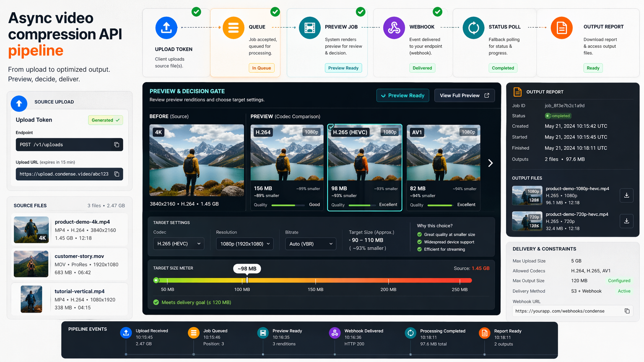Click the webhook URL input field

point(572,311)
